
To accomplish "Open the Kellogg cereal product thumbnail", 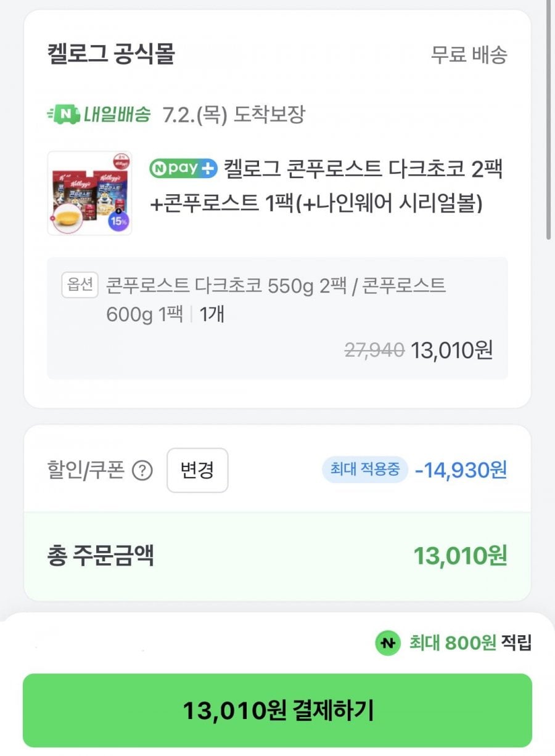I will [89, 193].
